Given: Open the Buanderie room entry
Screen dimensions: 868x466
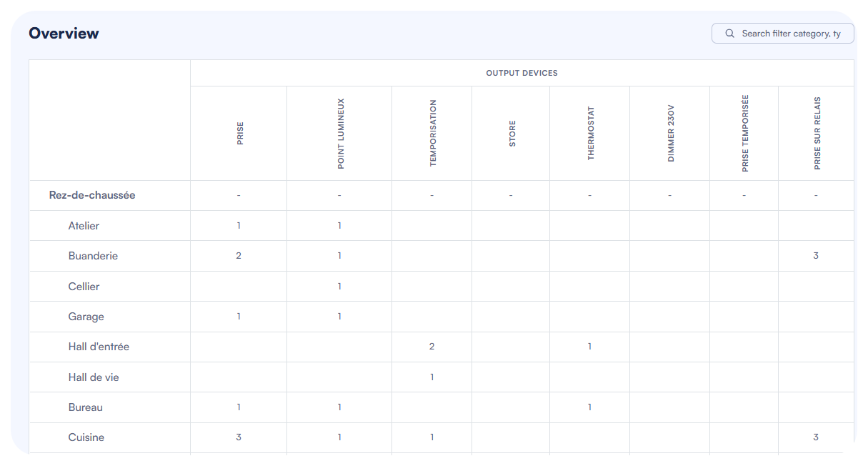Looking at the screenshot, I should coord(93,255).
